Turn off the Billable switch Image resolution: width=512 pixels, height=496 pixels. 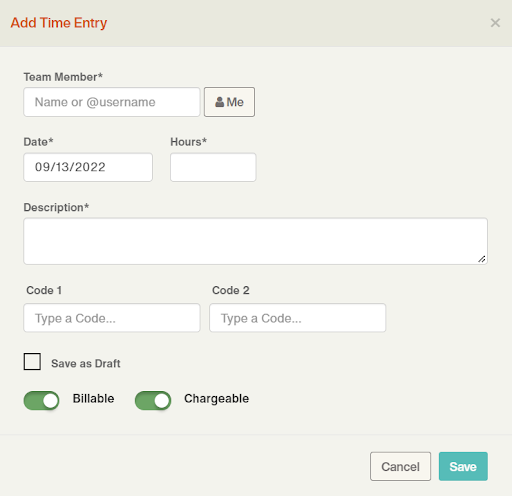[x=41, y=400]
